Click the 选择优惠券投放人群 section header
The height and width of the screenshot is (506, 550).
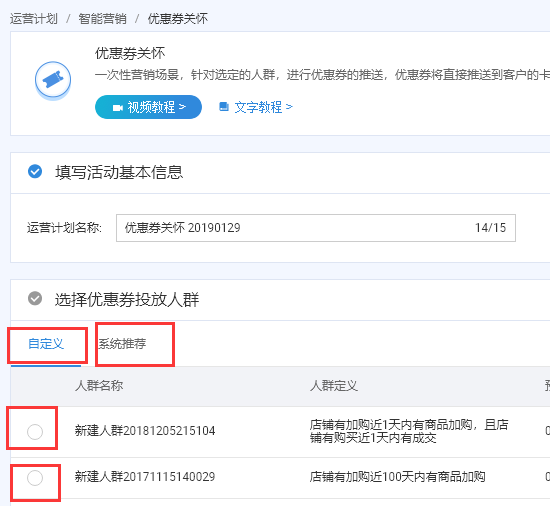[x=127, y=299]
